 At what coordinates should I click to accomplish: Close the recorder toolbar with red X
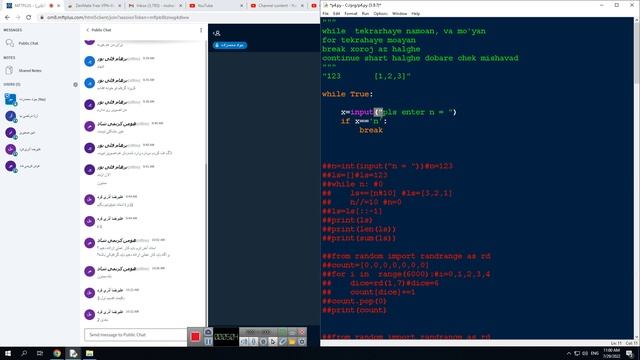tap(302, 332)
